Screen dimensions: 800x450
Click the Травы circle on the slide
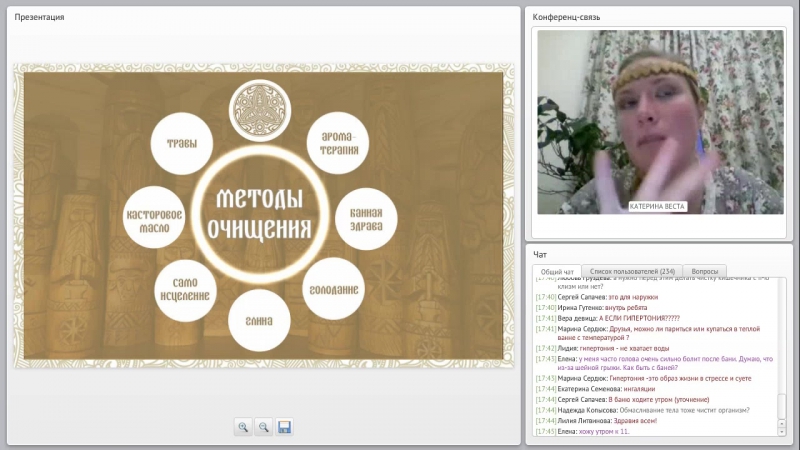point(182,143)
